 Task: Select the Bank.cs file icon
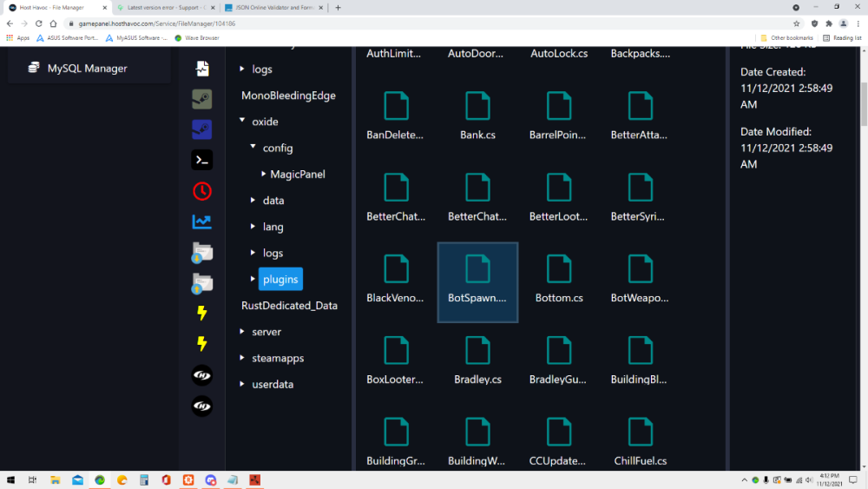click(477, 106)
